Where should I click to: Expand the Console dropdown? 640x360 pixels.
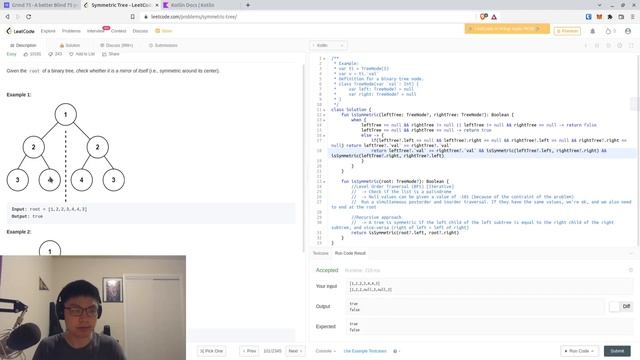click(326, 351)
